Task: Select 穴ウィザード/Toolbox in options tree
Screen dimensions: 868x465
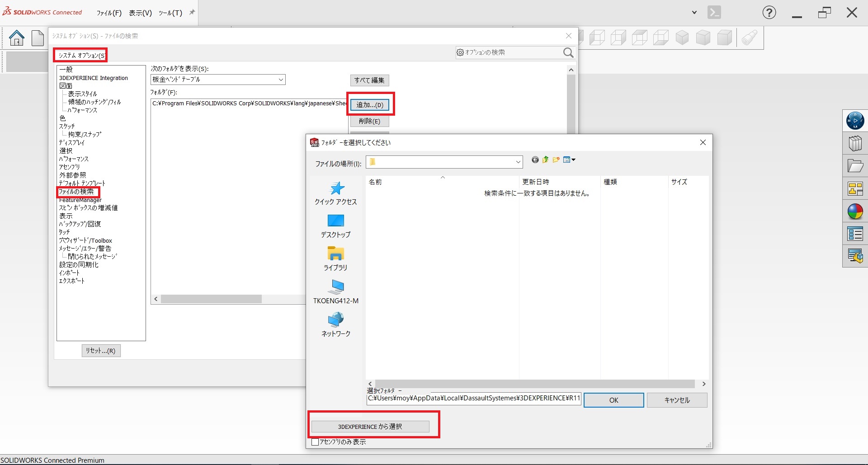Action: [85, 240]
